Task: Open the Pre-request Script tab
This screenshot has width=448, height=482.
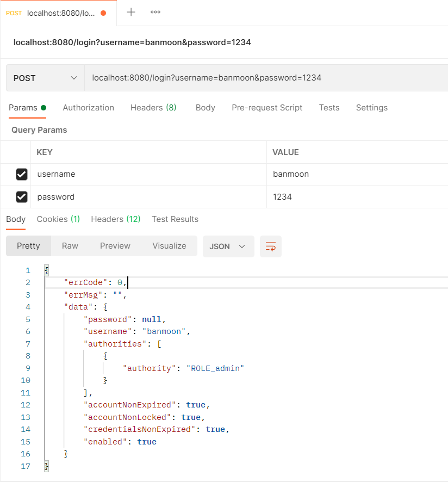Action: coord(267,108)
